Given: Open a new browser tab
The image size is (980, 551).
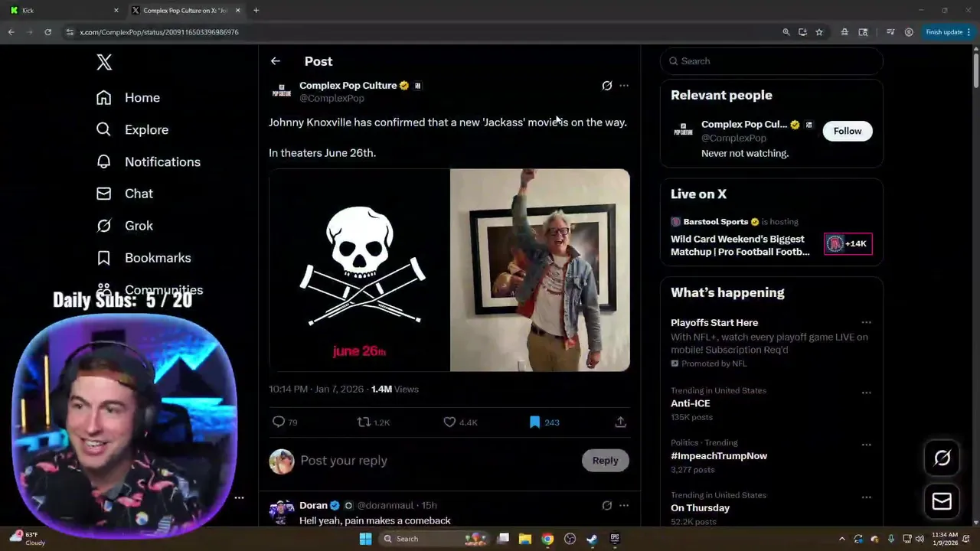Looking at the screenshot, I should click(256, 11).
